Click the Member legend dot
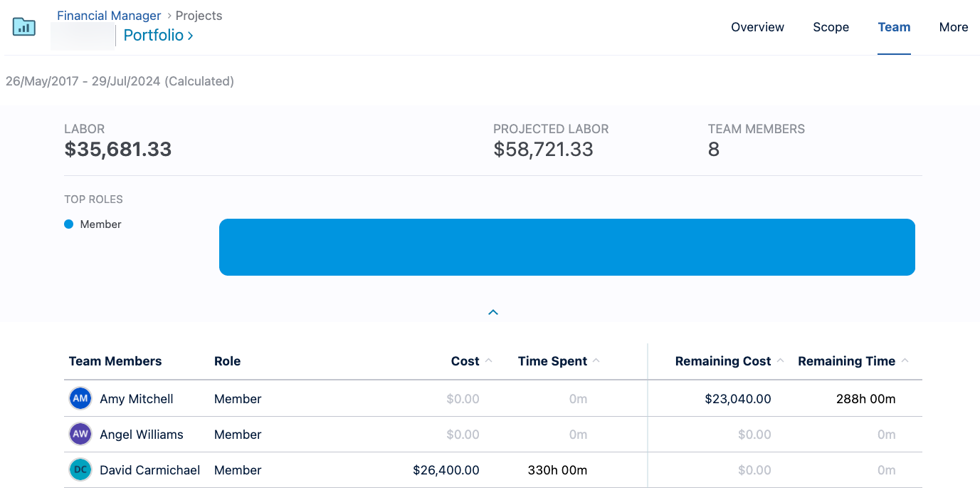This screenshot has width=980, height=488. [x=69, y=224]
